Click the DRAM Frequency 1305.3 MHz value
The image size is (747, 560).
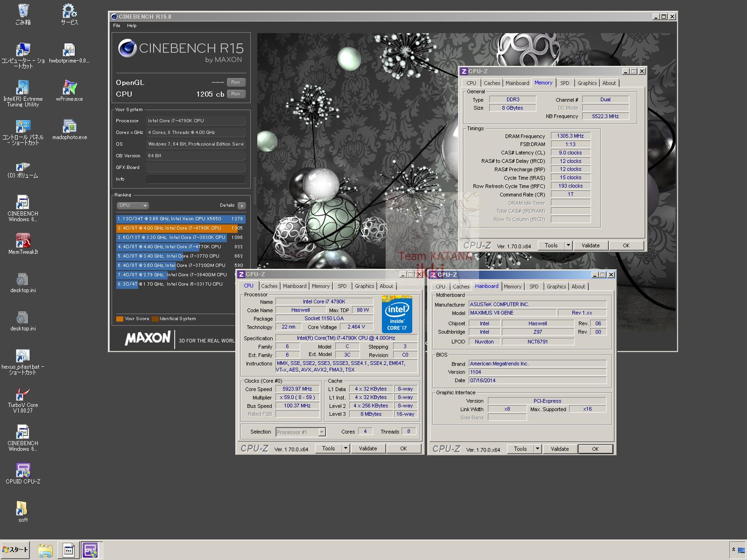coord(571,136)
